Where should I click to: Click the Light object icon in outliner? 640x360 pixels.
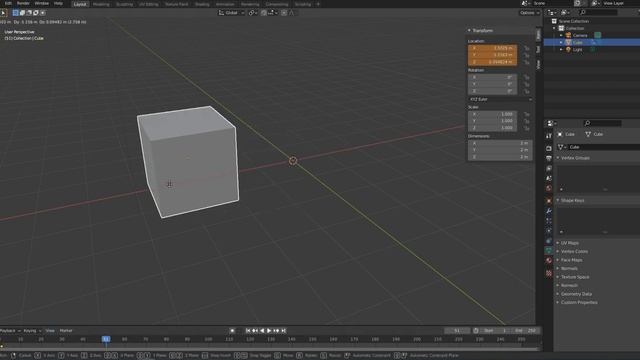(568, 49)
